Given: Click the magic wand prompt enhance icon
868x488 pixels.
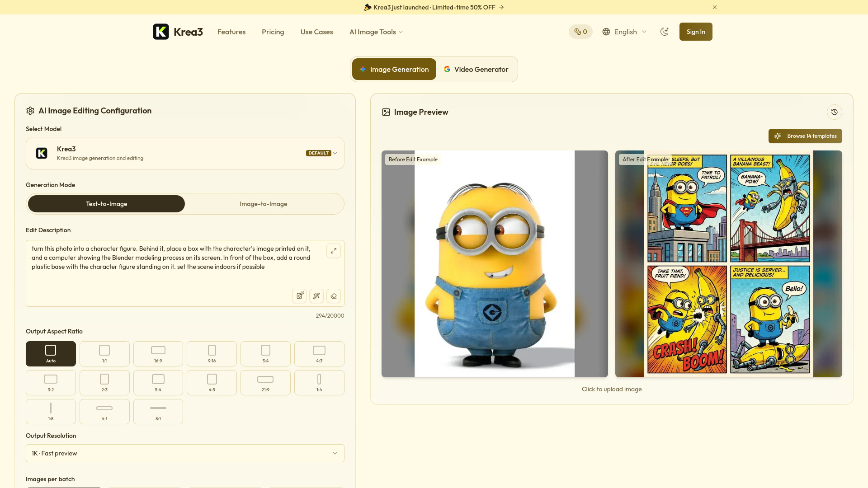Looking at the screenshot, I should click(x=316, y=296).
